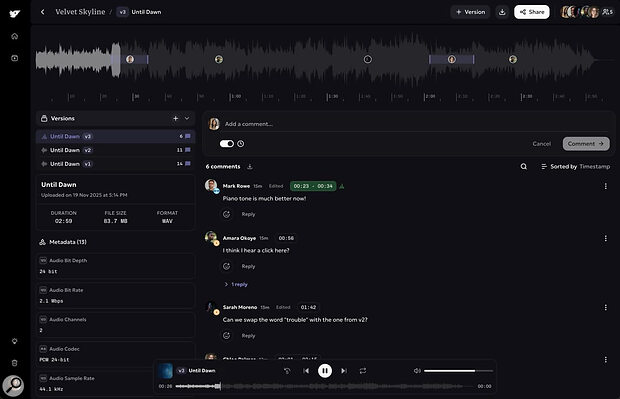Click the Audio Codec metadata field
The image size is (620, 399).
coord(115,354)
